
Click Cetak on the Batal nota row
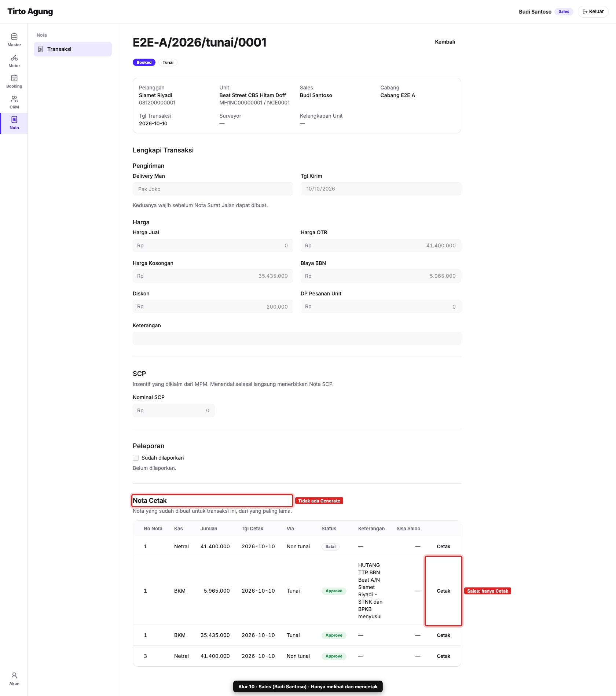[443, 546]
